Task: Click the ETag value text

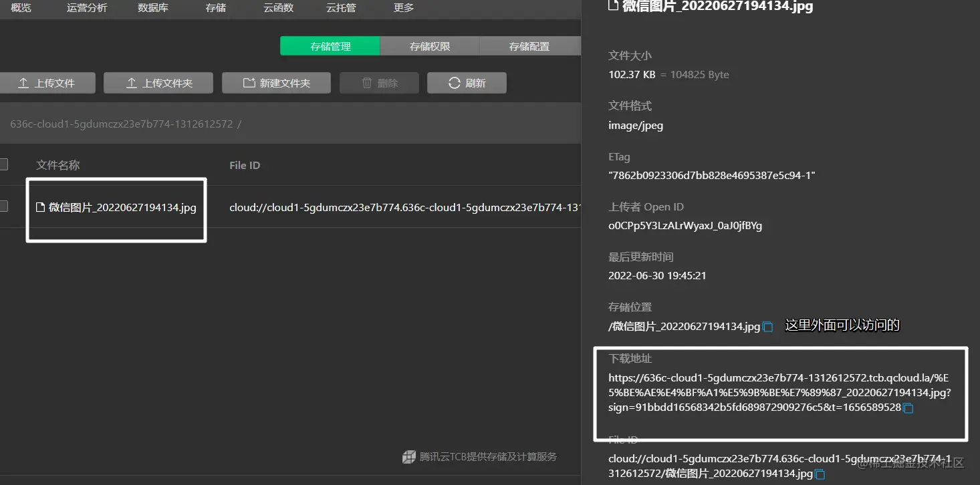Action: pos(712,175)
